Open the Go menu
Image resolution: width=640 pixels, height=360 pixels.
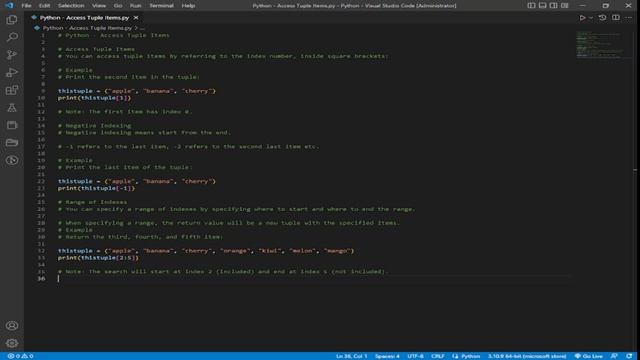(x=118, y=6)
